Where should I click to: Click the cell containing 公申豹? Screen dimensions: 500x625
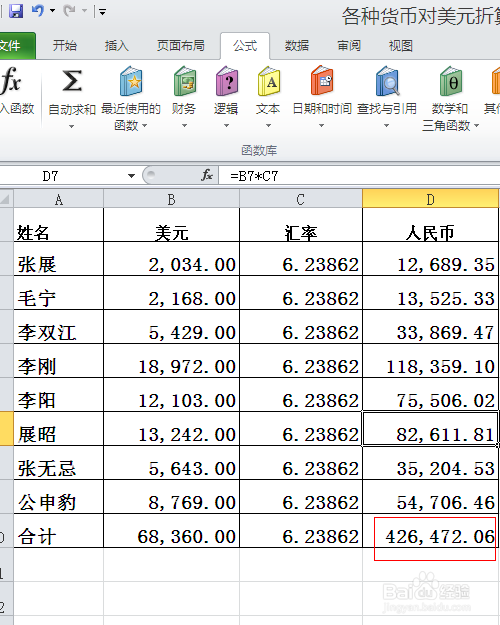[x=59, y=497]
